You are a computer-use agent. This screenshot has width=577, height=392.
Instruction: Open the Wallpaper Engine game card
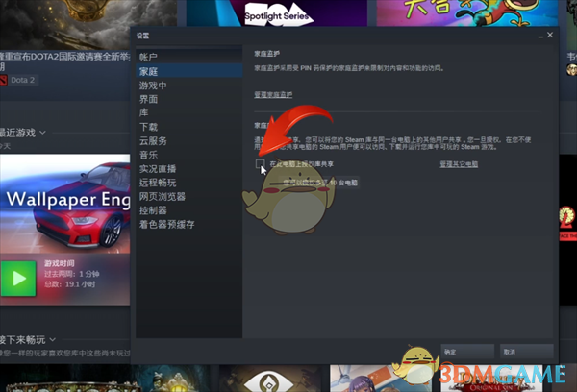coord(64,204)
